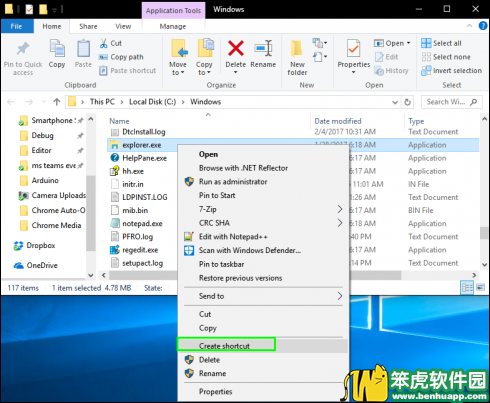Click the Back navigation arrow
Screen dimensions: 490x403
click(x=11, y=102)
